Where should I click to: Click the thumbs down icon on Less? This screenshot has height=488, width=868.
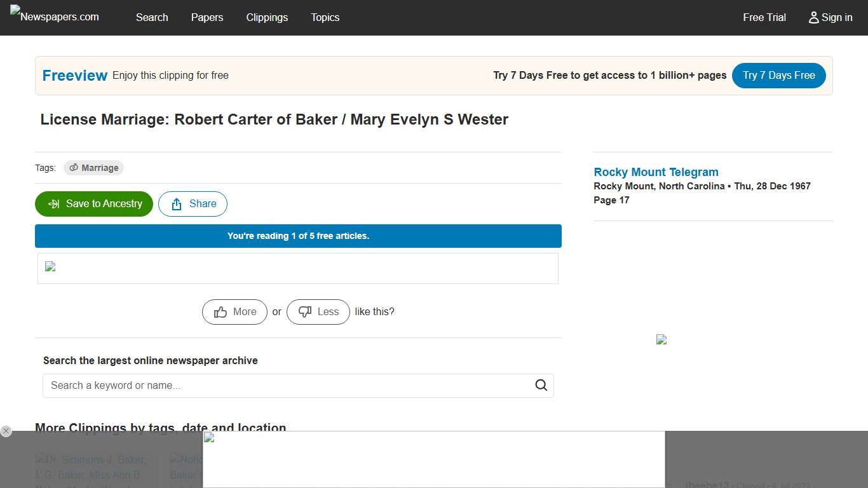pyautogui.click(x=304, y=311)
